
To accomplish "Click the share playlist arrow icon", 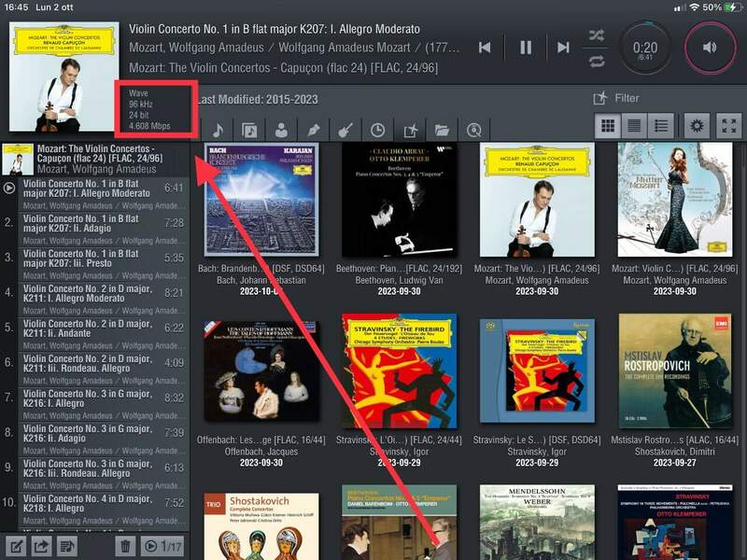I will 41,546.
